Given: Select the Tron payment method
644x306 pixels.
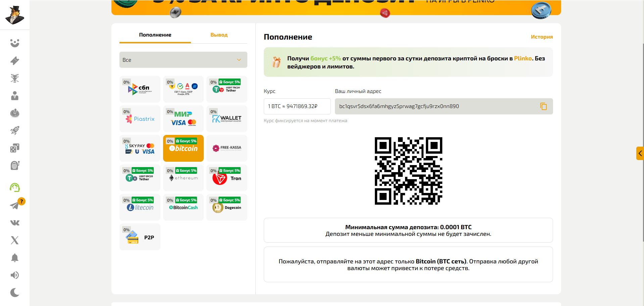Looking at the screenshot, I should tap(227, 178).
